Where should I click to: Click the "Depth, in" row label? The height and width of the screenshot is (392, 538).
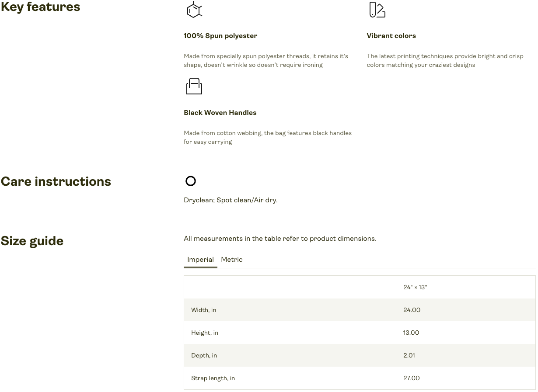(x=204, y=356)
